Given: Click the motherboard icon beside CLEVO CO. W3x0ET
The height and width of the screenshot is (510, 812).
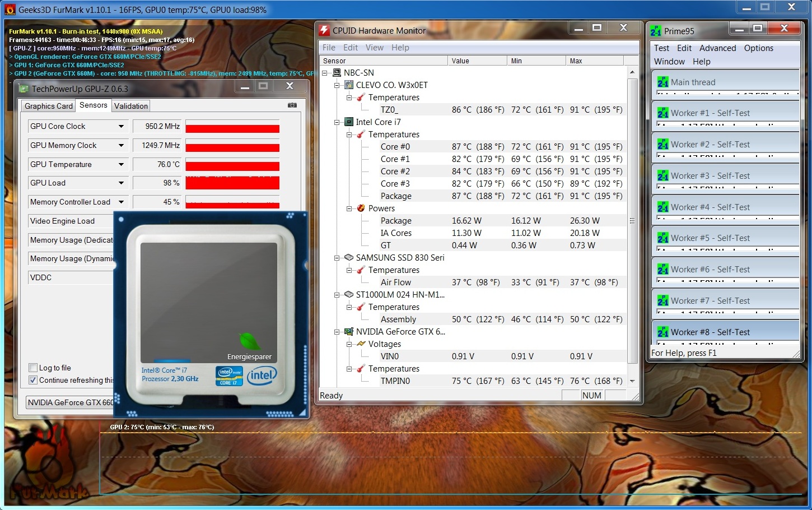Looking at the screenshot, I should (x=349, y=85).
